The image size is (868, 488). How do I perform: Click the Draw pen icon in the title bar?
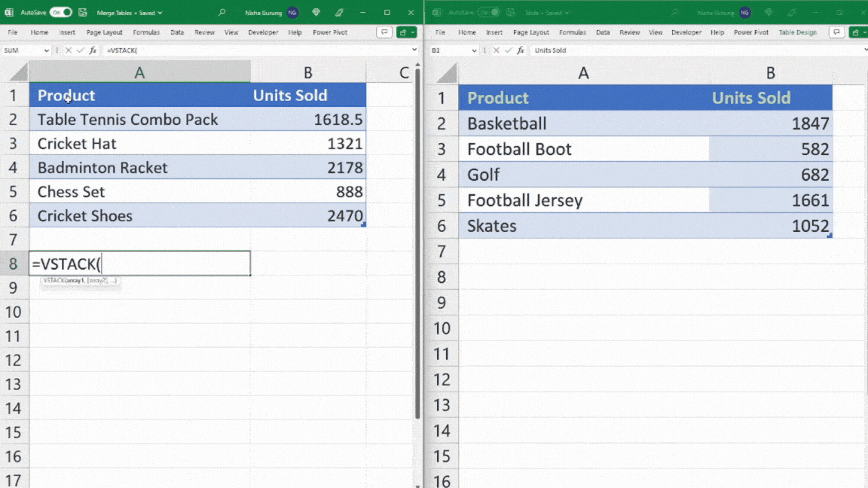[x=338, y=12]
